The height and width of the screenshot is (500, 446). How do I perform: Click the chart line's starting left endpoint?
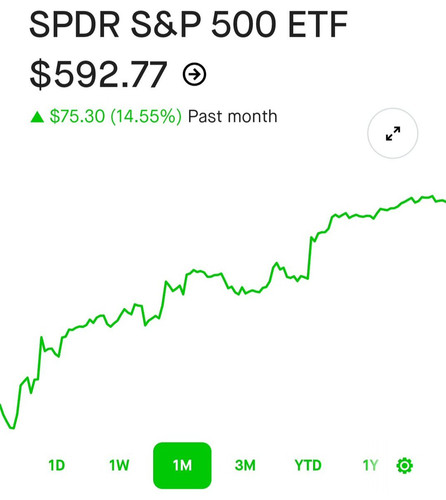coord(1,405)
